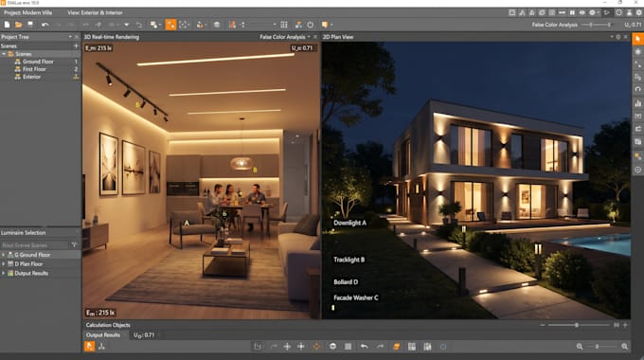Add a scene with the plus icon
This screenshot has width=644, height=360.
(76, 45)
